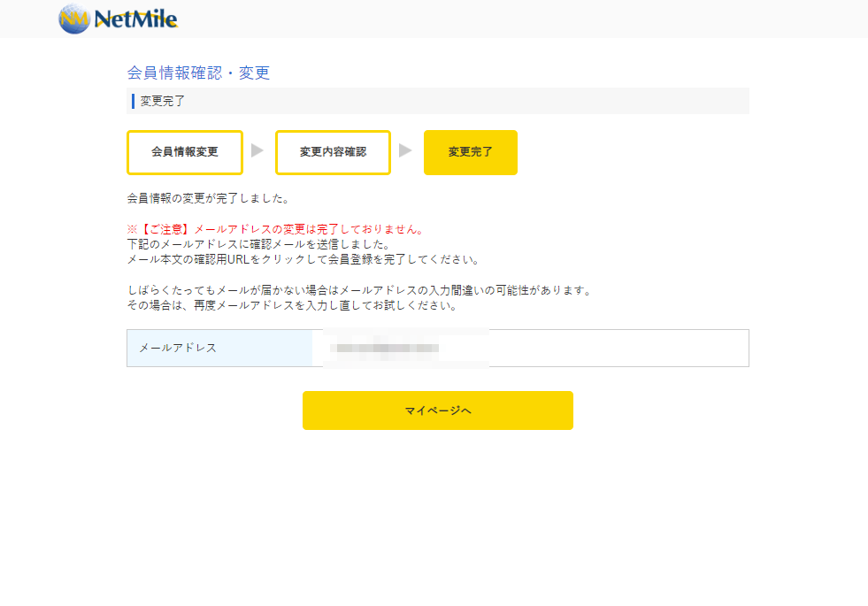Select the highlighted 変更完了 step box

(x=471, y=152)
